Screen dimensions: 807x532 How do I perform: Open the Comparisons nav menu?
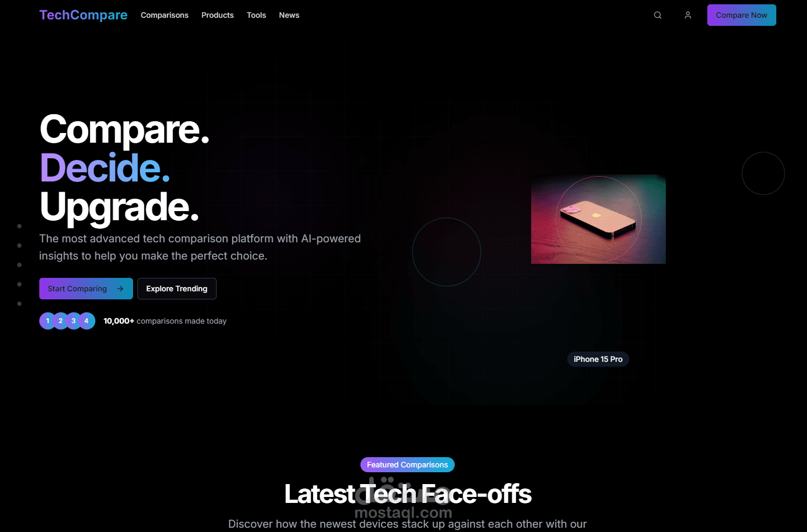[164, 15]
